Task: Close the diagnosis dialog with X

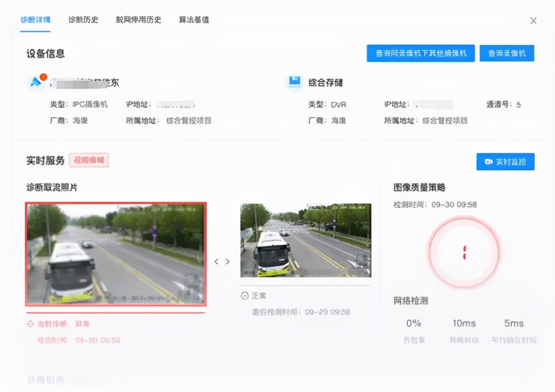Action: [x=533, y=21]
